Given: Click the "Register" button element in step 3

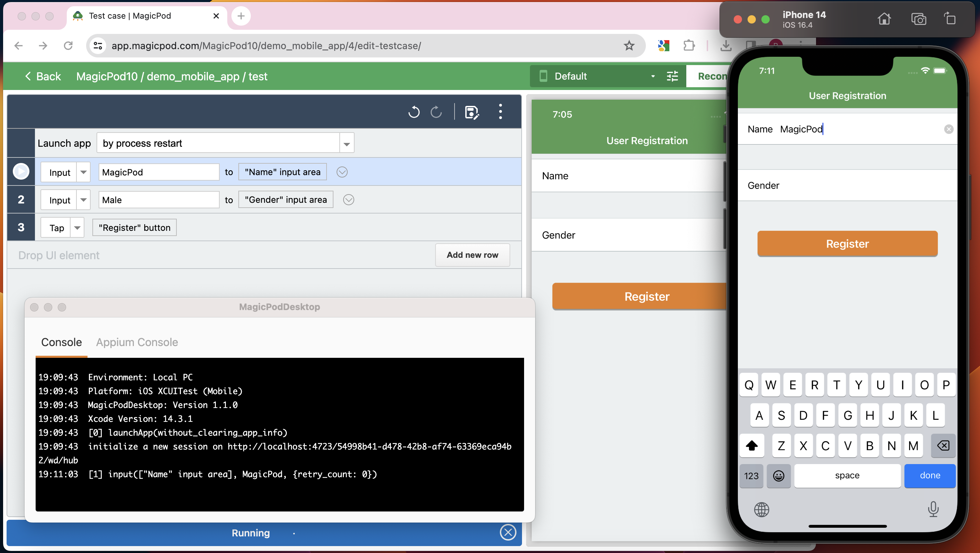Looking at the screenshot, I should coord(134,228).
